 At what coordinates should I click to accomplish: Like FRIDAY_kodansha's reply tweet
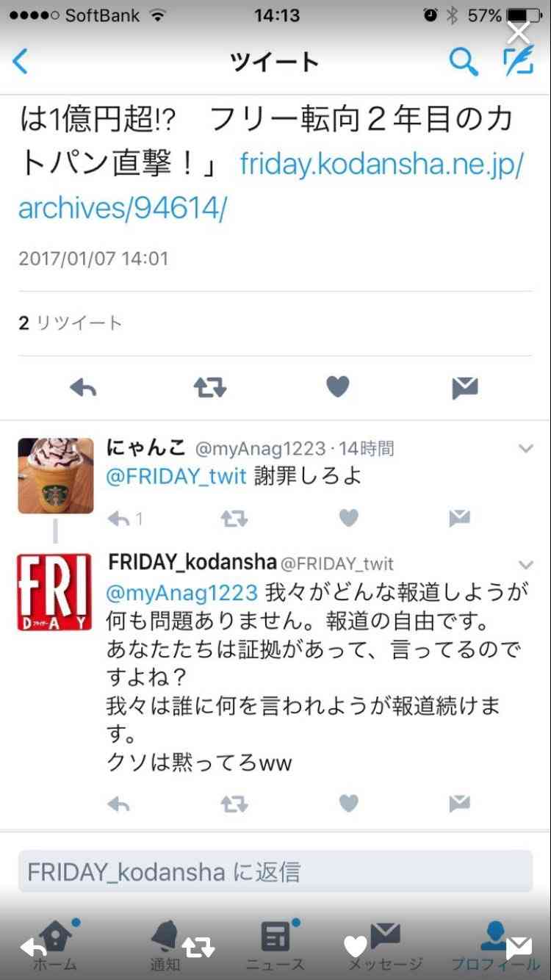tap(348, 804)
